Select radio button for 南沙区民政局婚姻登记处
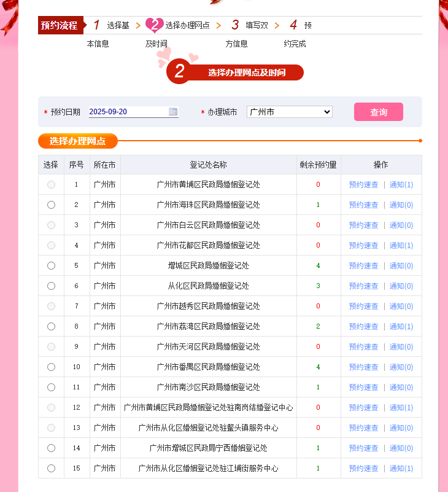Viewport: 448px width, 492px height. point(51,387)
